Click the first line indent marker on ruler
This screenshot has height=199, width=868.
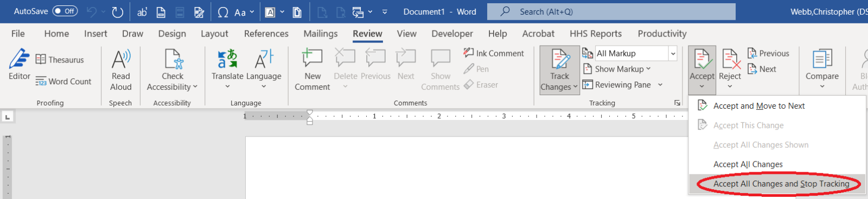click(310, 113)
